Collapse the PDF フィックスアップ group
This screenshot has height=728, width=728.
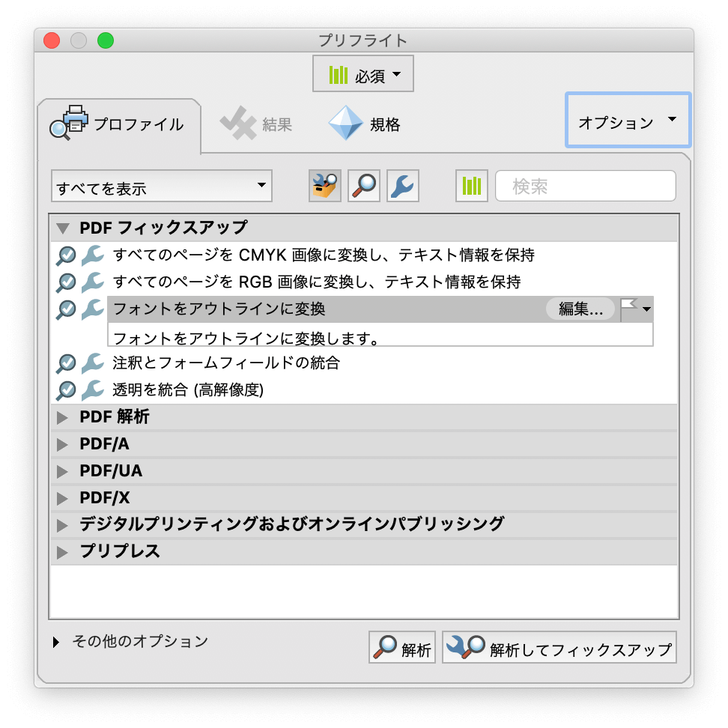63,228
